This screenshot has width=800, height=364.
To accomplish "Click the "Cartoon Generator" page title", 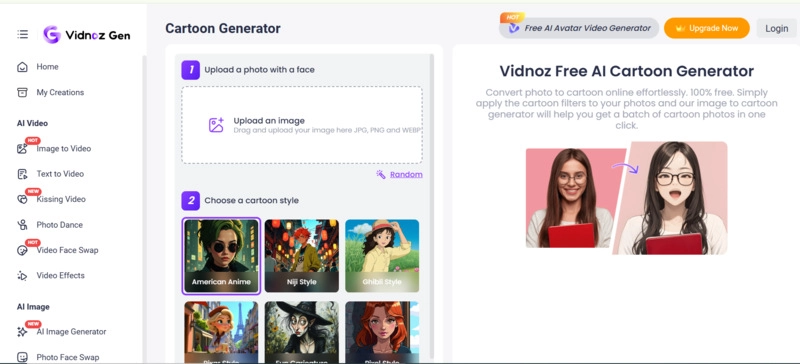I will (223, 29).
